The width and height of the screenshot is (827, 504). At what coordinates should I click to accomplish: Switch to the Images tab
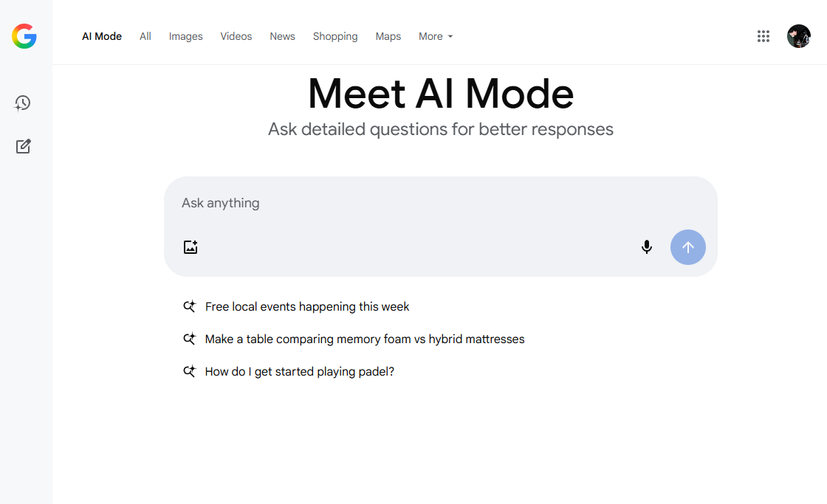pos(185,36)
